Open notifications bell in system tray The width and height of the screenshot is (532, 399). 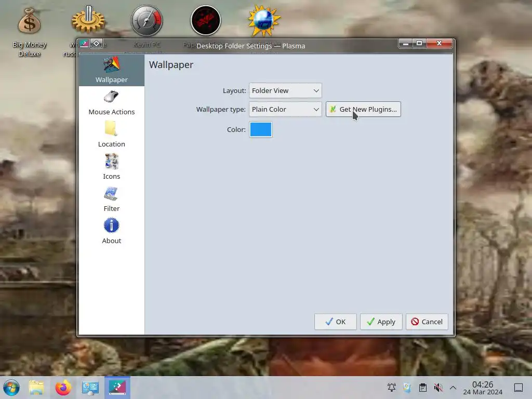tap(392, 388)
